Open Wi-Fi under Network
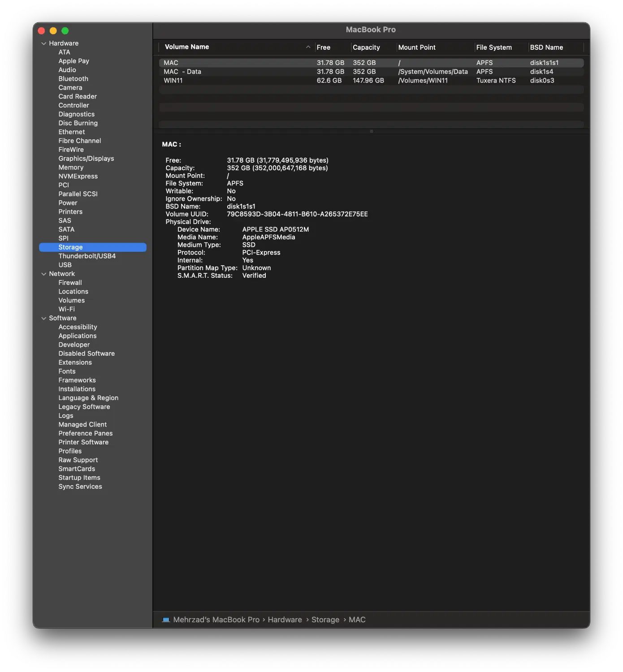 click(66, 310)
